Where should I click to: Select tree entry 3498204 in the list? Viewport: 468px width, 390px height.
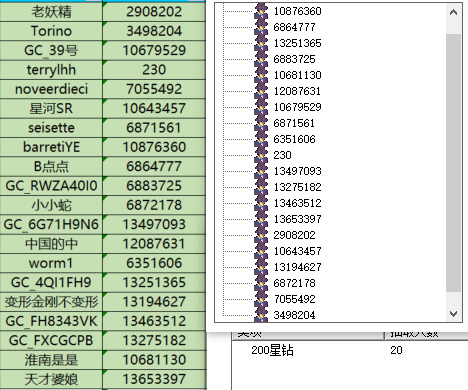pos(294,315)
